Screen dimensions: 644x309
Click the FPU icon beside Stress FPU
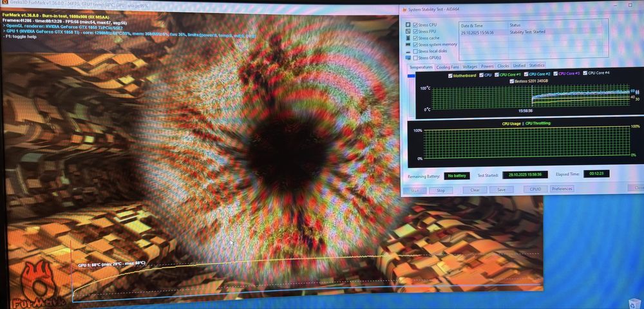pyautogui.click(x=408, y=31)
